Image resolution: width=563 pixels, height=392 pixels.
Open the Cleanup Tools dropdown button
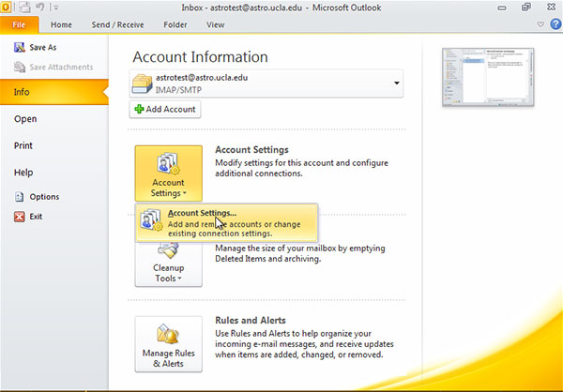point(168,264)
